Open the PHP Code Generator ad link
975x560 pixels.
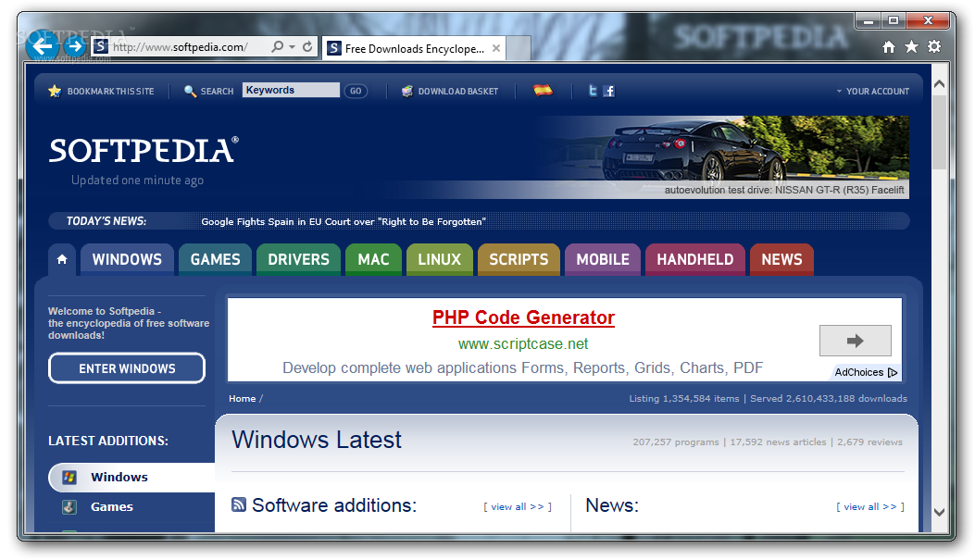coord(523,317)
